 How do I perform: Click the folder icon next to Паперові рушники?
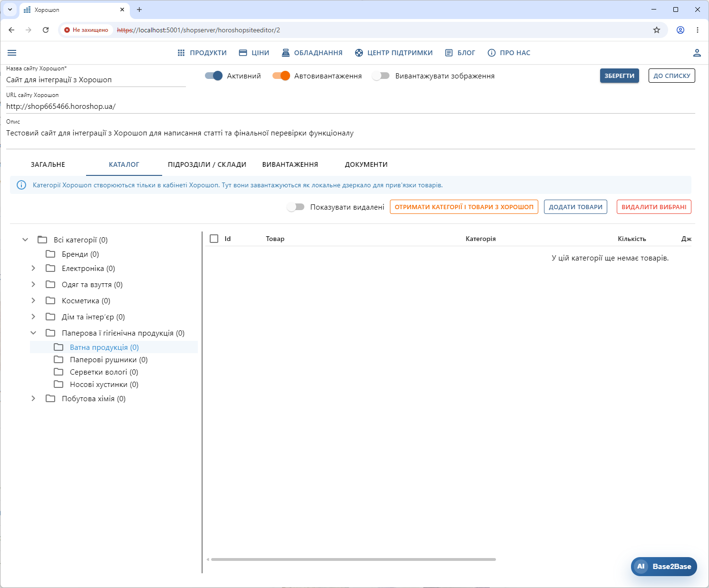pyautogui.click(x=58, y=359)
